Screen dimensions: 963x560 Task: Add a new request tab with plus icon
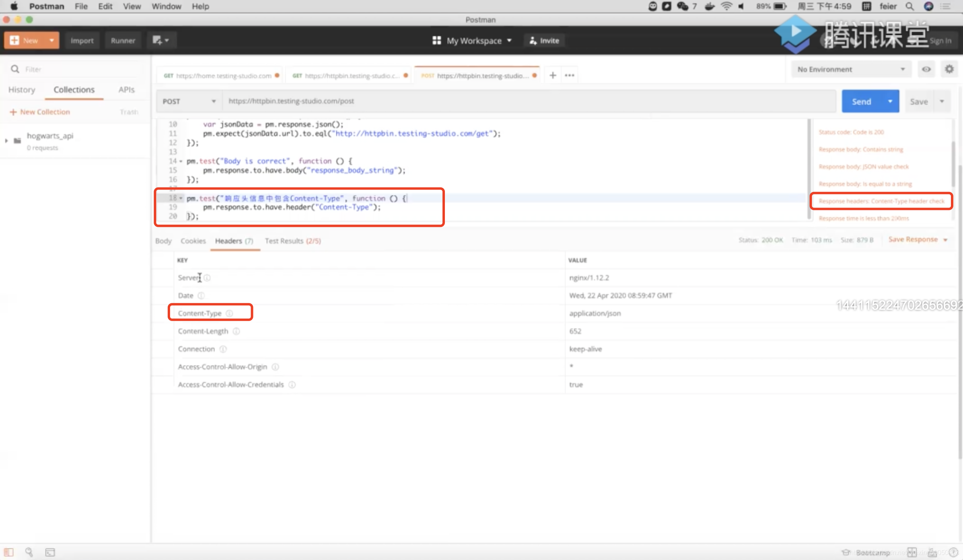(x=553, y=75)
